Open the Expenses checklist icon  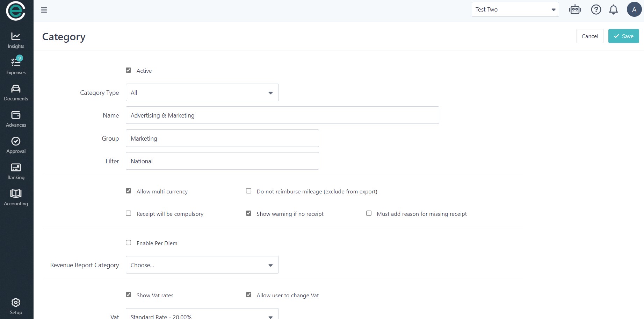click(x=16, y=62)
